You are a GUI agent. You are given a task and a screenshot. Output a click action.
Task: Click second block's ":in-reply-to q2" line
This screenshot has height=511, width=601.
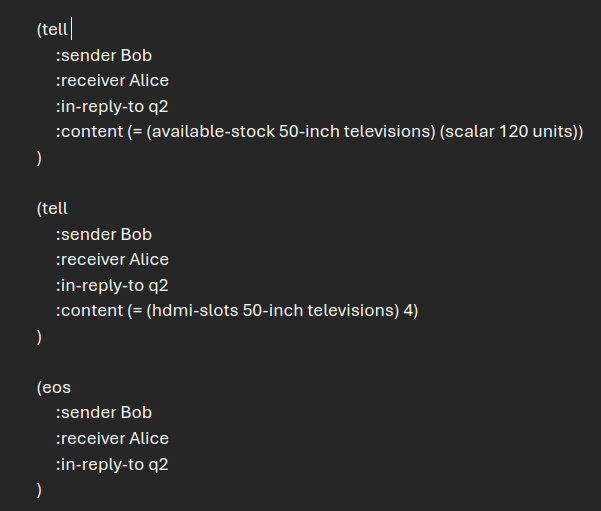112,286
